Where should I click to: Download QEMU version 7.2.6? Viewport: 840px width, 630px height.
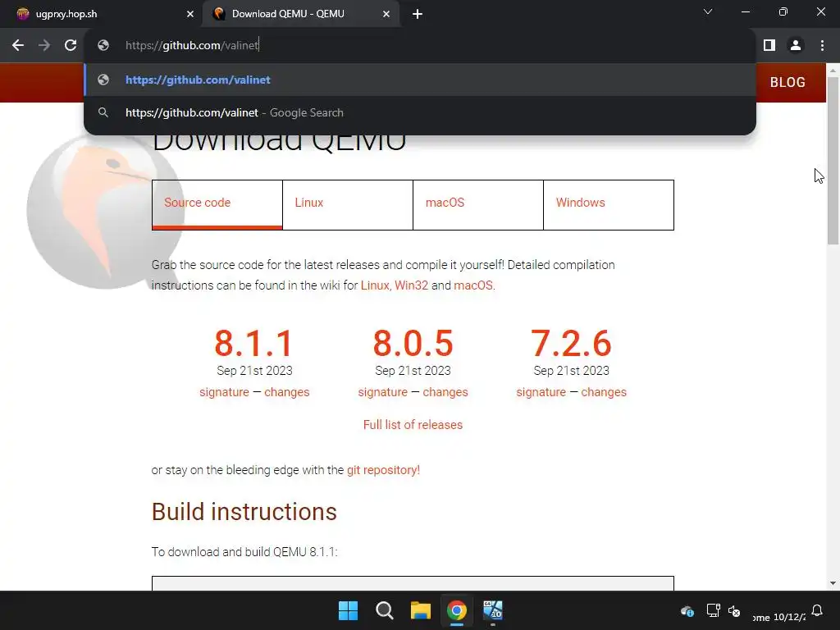571,344
